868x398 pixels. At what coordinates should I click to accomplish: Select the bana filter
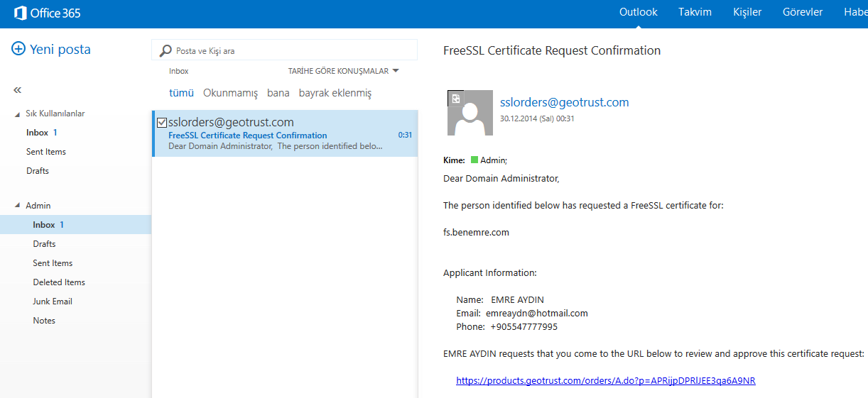[x=278, y=93]
